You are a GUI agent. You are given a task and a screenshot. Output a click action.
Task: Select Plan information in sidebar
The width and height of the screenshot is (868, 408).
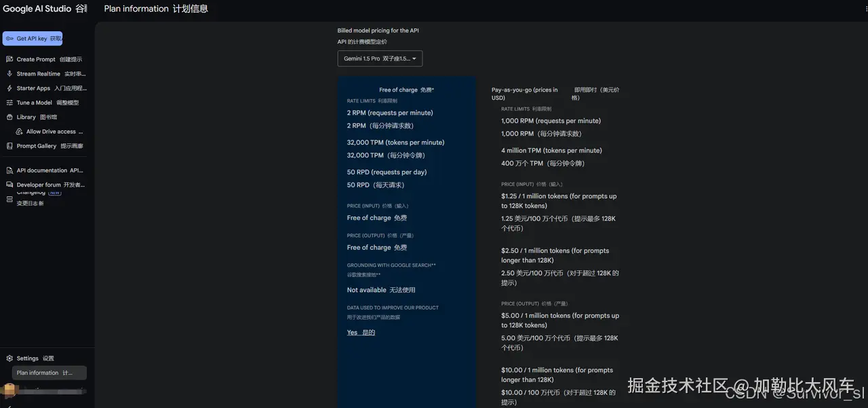tap(50, 373)
